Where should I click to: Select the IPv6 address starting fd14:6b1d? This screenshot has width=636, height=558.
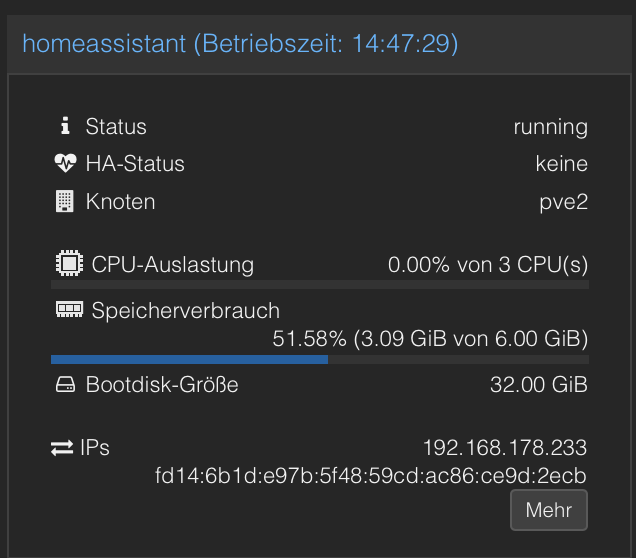pos(371,476)
